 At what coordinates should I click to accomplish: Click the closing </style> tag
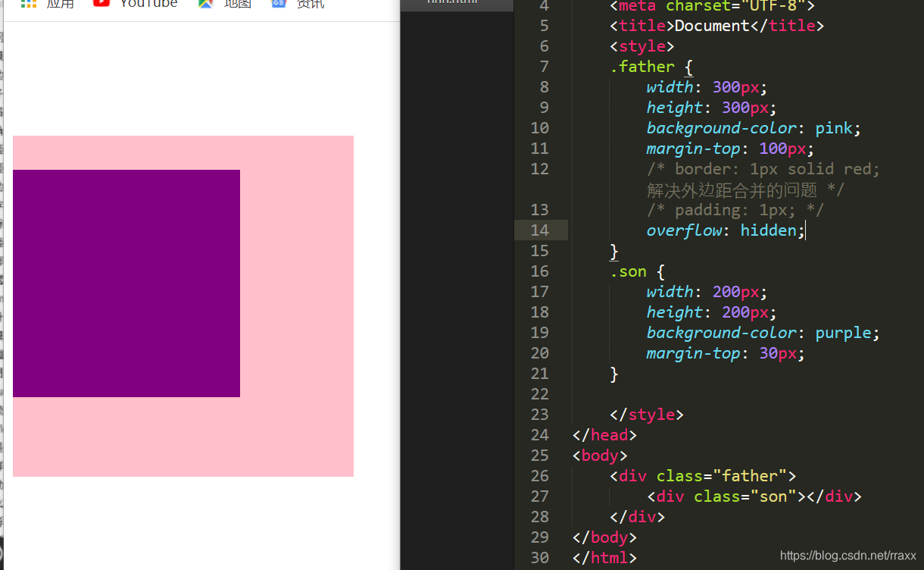point(647,415)
